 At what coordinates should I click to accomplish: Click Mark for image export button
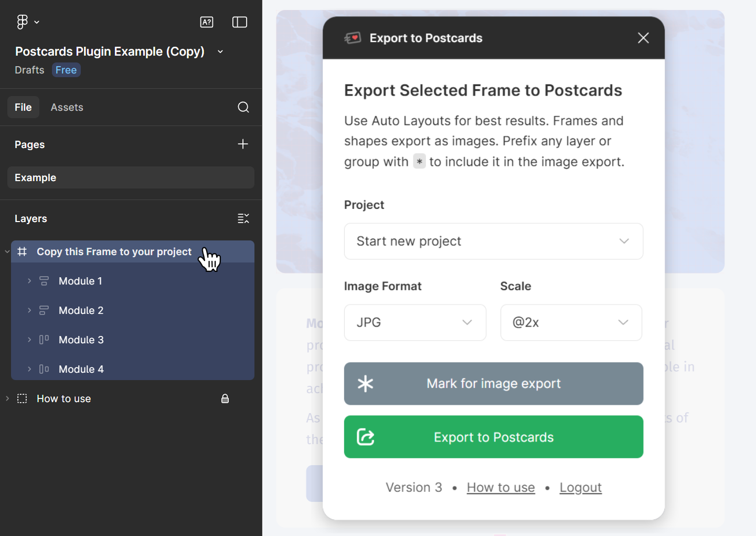click(x=493, y=384)
